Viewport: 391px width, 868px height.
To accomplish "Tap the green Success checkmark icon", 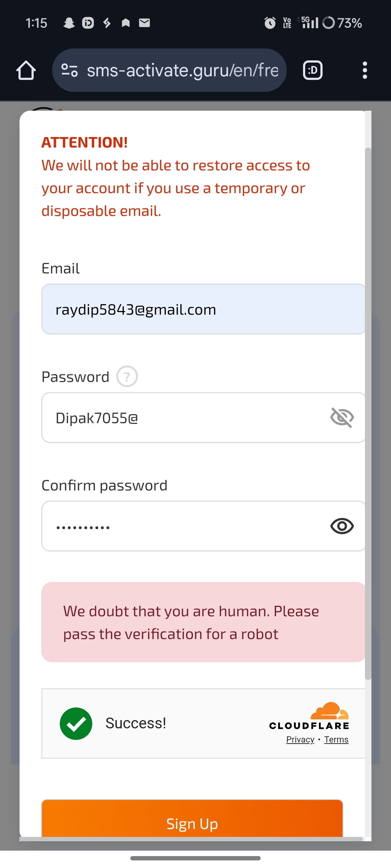I will point(76,724).
